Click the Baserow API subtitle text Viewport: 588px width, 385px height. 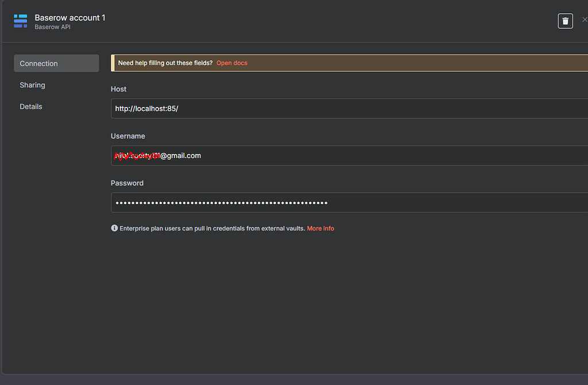coord(52,27)
